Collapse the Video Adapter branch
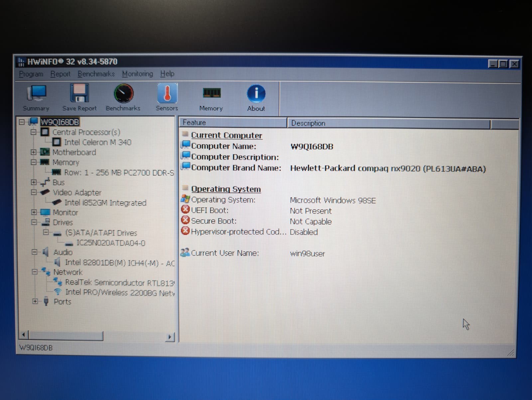The image size is (532, 400). click(x=34, y=192)
